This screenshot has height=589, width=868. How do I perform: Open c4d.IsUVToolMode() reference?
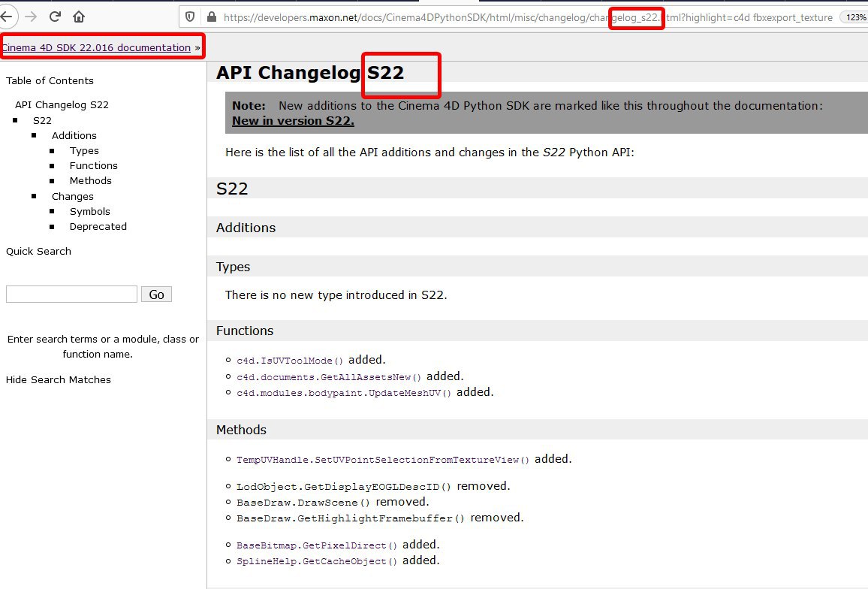(290, 361)
